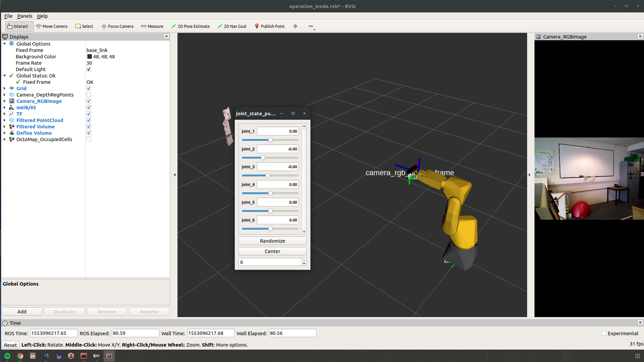The image size is (644, 362).
Task: Select the Move Camera tool
Action: click(52, 26)
